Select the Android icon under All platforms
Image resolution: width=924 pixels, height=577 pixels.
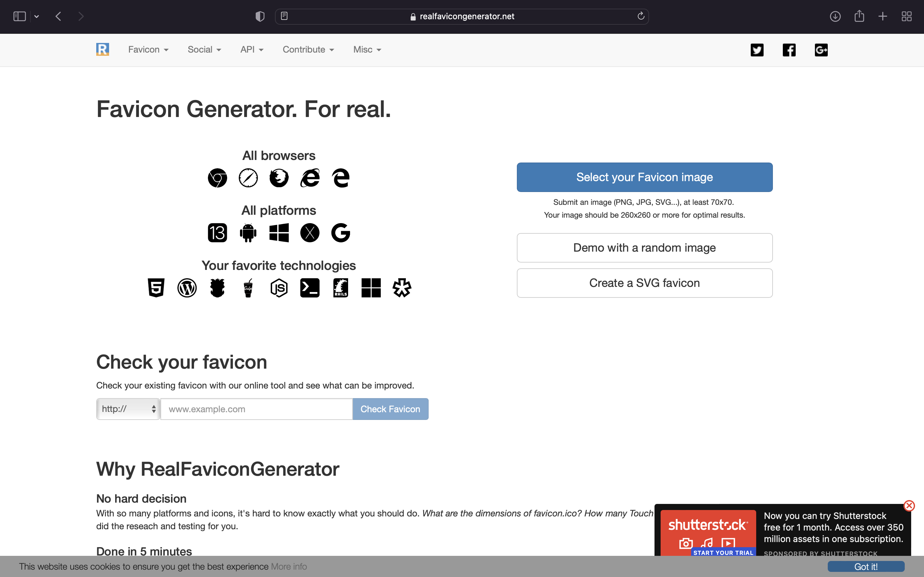point(248,233)
